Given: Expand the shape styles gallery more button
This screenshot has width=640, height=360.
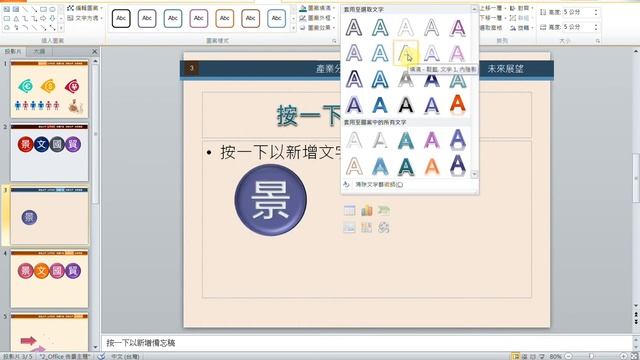Looking at the screenshot, I should (x=293, y=28).
